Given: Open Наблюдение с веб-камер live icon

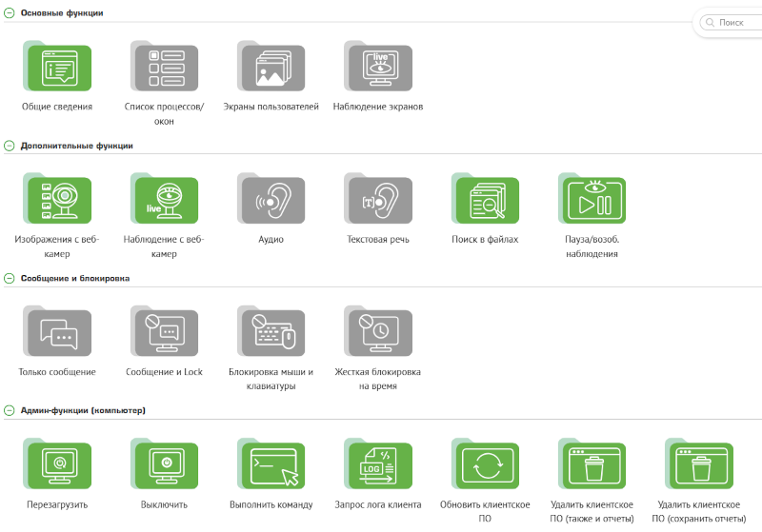Looking at the screenshot, I should click(164, 200).
